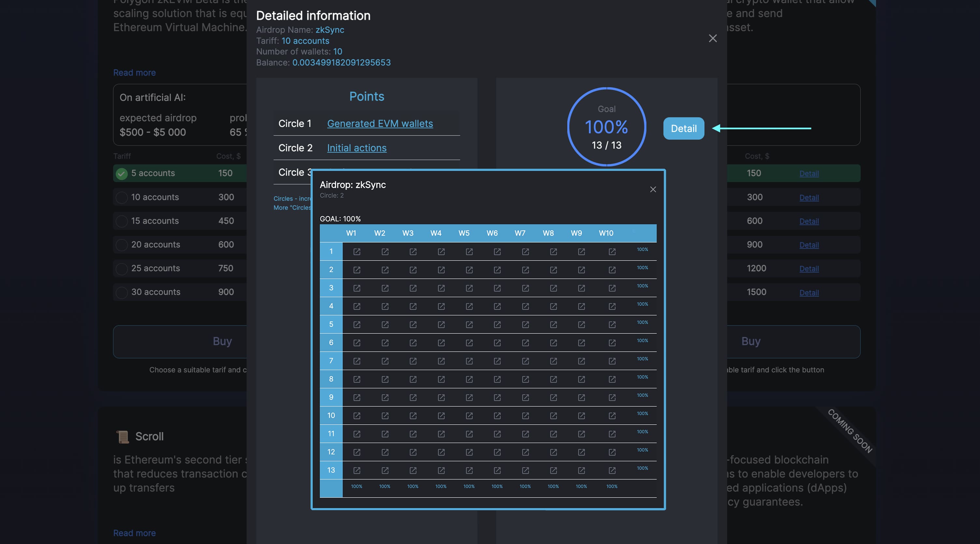The width and height of the screenshot is (980, 544).
Task: Close the Airdrop zkSync circle popup
Action: (653, 190)
